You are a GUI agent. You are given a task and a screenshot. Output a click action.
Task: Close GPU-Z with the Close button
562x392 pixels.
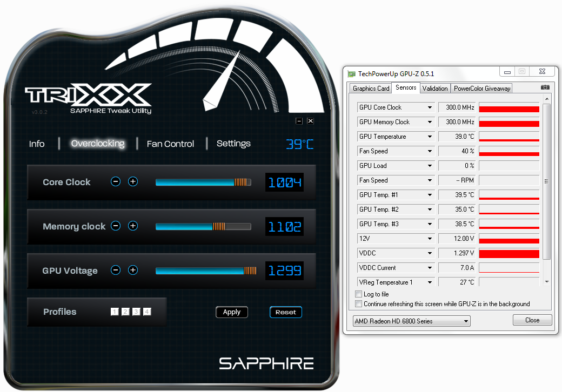coord(532,320)
